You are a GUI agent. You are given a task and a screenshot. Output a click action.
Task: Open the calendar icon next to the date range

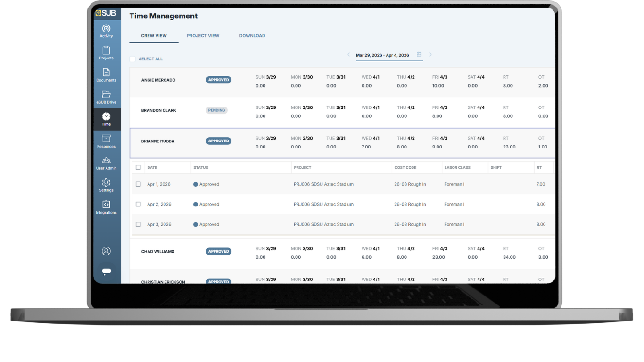[x=419, y=54]
